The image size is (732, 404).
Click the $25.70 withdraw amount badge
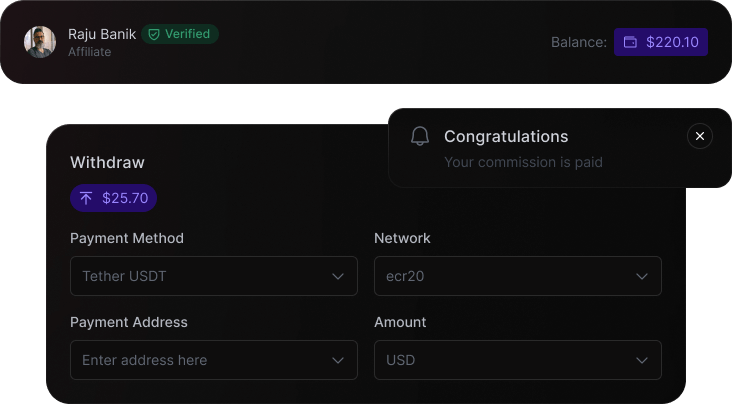113,198
